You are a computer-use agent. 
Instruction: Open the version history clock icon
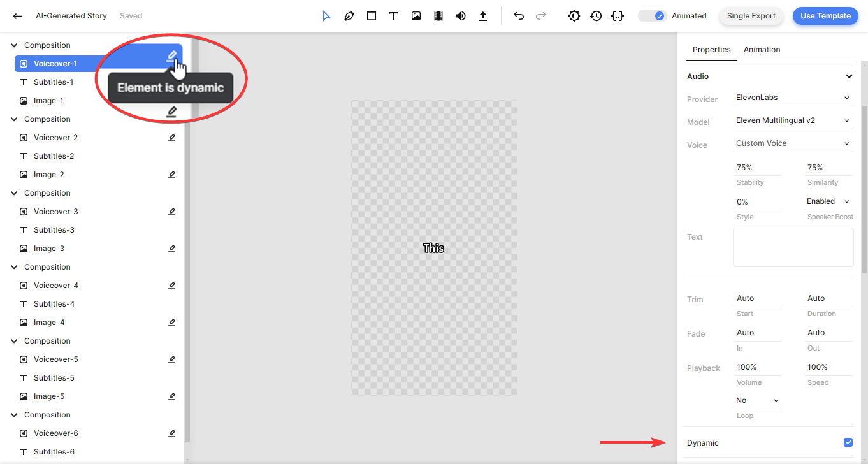[596, 16]
